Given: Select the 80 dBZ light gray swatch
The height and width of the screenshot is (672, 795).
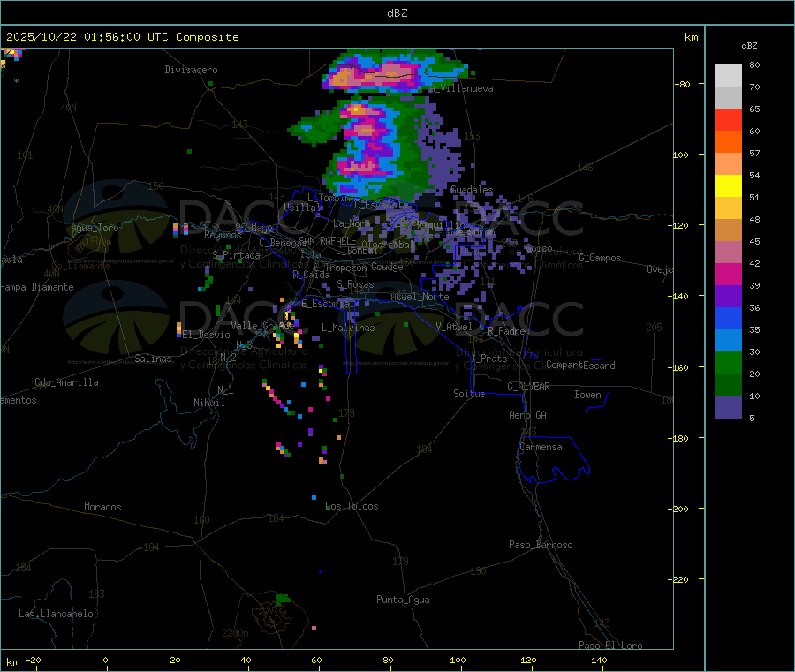Looking at the screenshot, I should click(x=728, y=76).
